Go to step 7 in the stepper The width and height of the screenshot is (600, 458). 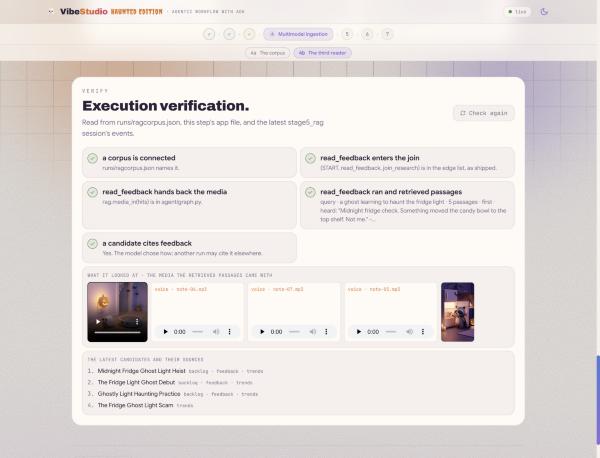point(387,34)
